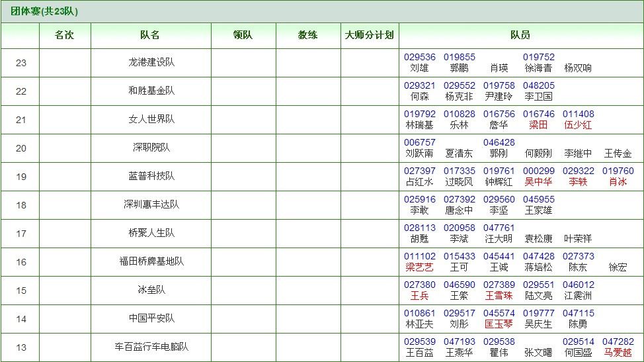Open ID 011102 link for 梁艺艺
Viewport: 644px width, 362px height.
(419, 256)
